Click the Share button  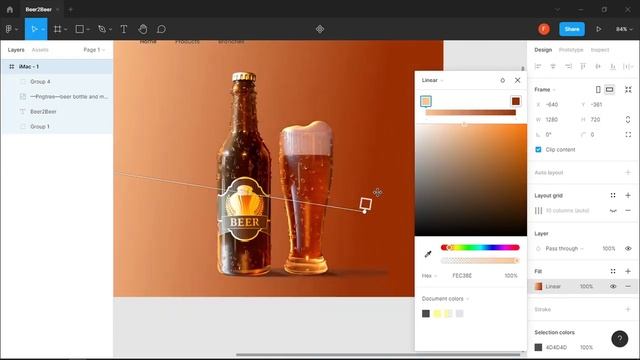572,29
